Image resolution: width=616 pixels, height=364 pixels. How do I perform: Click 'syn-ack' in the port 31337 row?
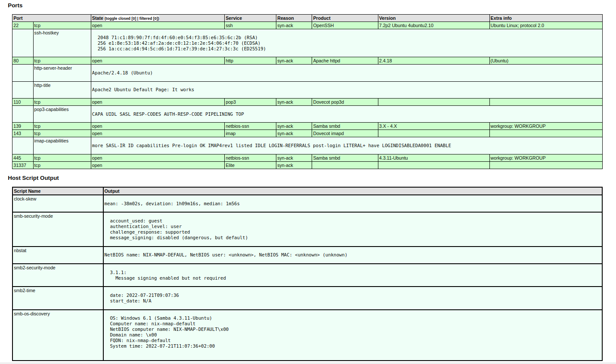[294, 165]
